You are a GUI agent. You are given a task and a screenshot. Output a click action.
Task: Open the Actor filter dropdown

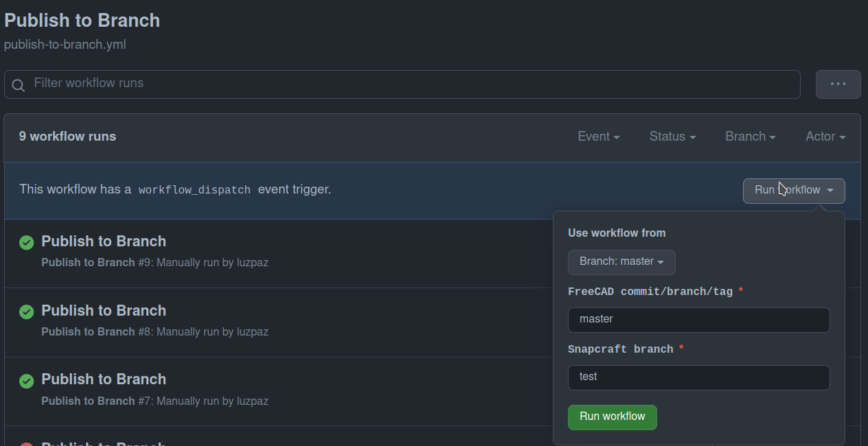[825, 137]
